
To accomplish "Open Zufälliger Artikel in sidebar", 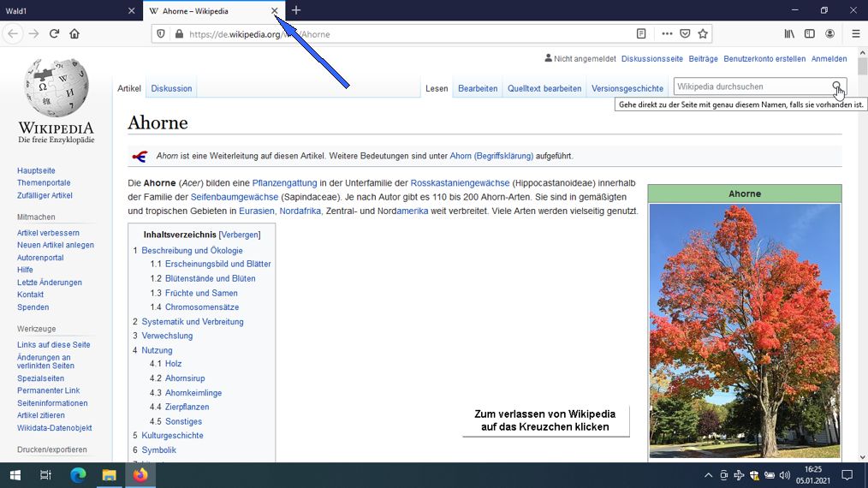I will click(45, 195).
